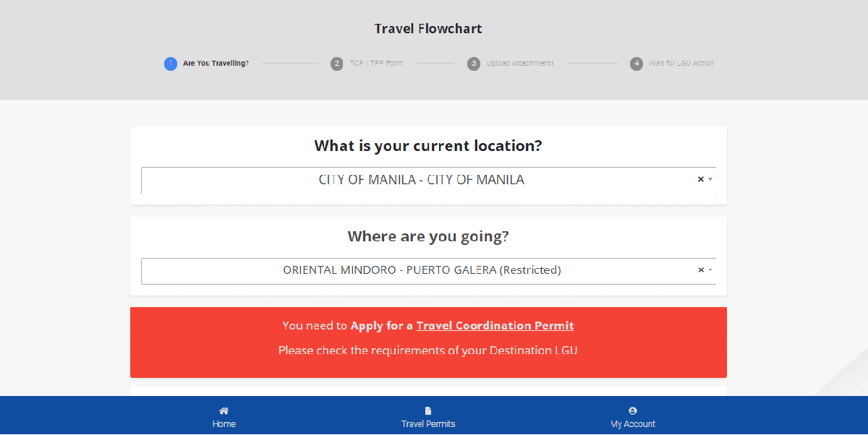Select the Are You Travelling? step label
868x435 pixels.
click(x=216, y=64)
